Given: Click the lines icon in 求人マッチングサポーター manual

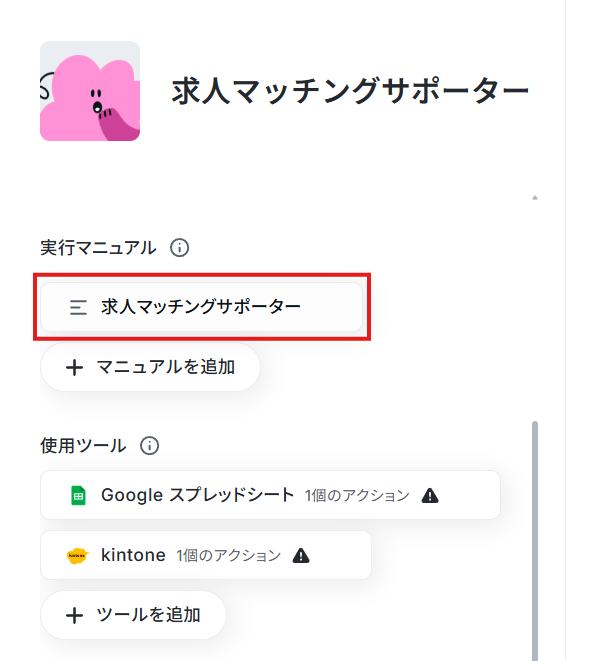Looking at the screenshot, I should point(78,307).
